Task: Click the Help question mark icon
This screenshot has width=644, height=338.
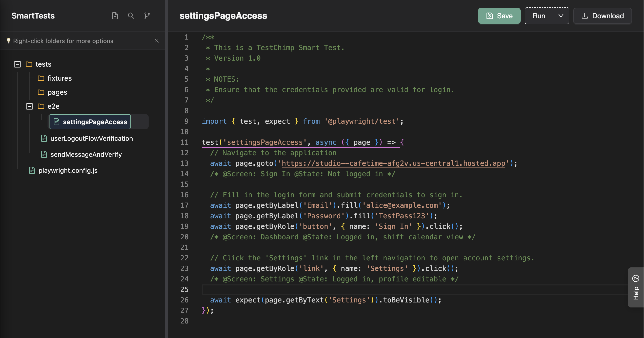Action: [x=636, y=278]
